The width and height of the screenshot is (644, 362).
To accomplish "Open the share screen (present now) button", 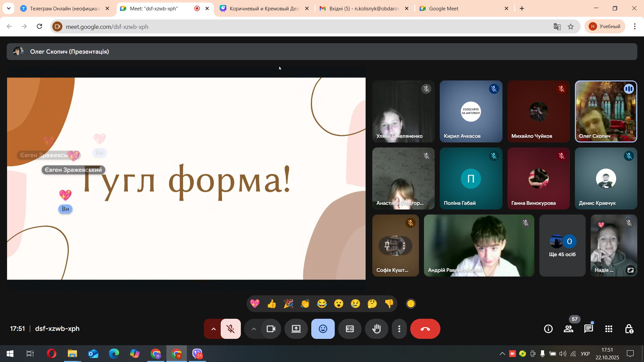I will [296, 329].
